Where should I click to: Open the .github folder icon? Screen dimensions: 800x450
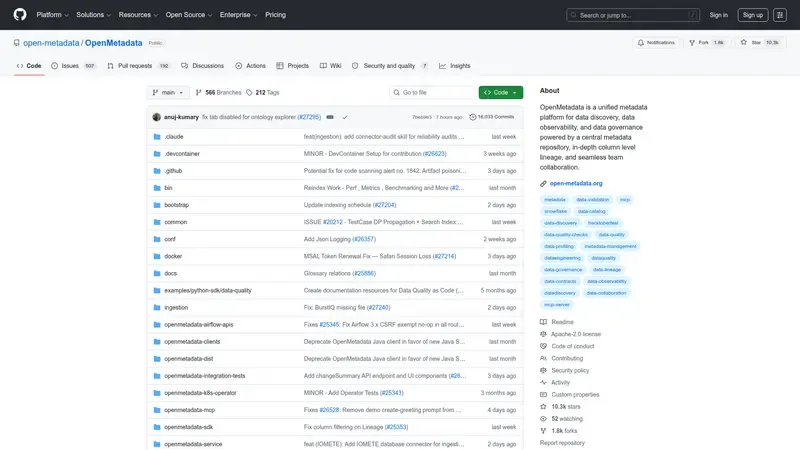coord(157,171)
